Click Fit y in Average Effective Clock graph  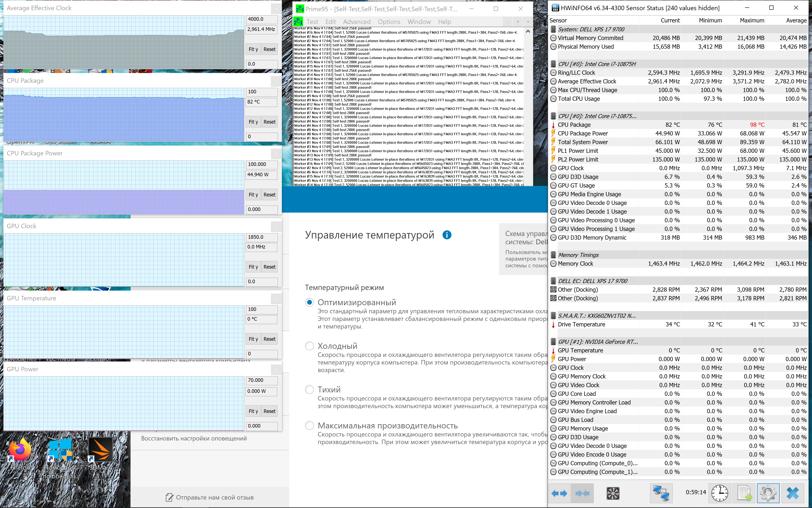[253, 49]
